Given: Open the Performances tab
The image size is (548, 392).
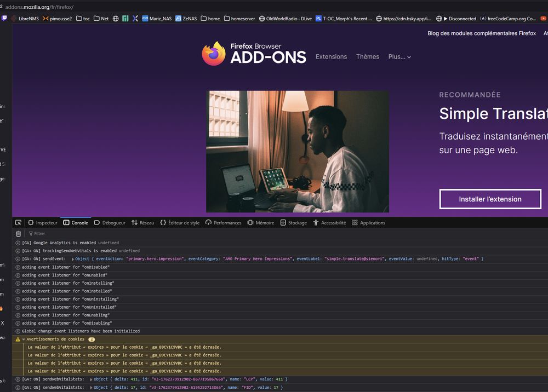Looking at the screenshot, I should click(224, 223).
